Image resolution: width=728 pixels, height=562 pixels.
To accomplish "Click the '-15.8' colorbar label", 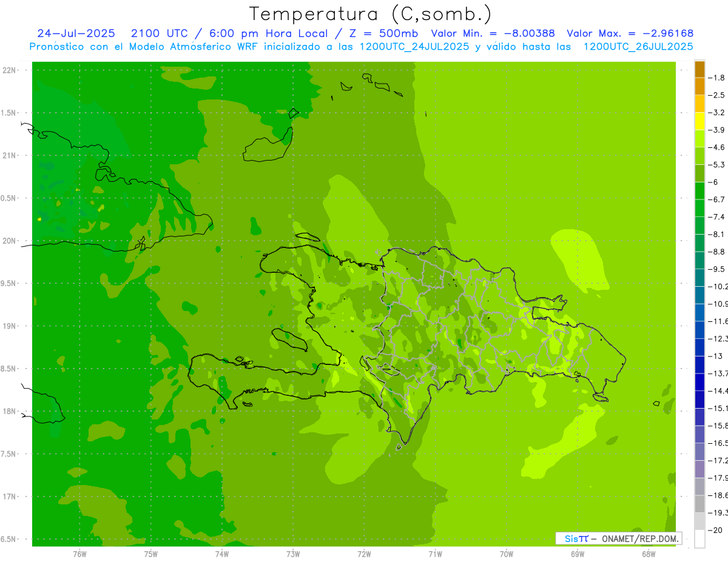I will (718, 426).
